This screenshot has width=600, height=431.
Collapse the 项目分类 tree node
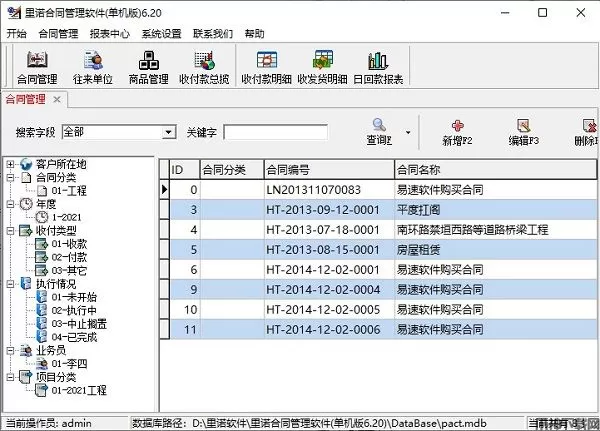coord(10,377)
